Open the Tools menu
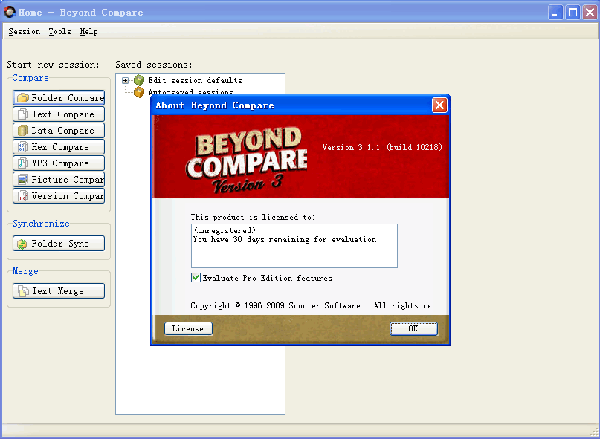This screenshot has width=600, height=439. click(60, 31)
